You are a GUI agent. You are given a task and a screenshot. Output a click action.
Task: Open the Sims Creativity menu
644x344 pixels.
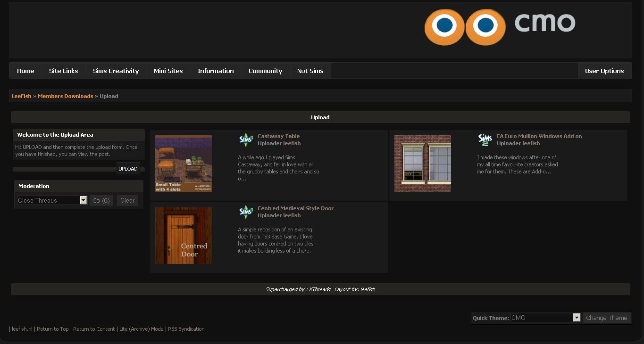[116, 71]
